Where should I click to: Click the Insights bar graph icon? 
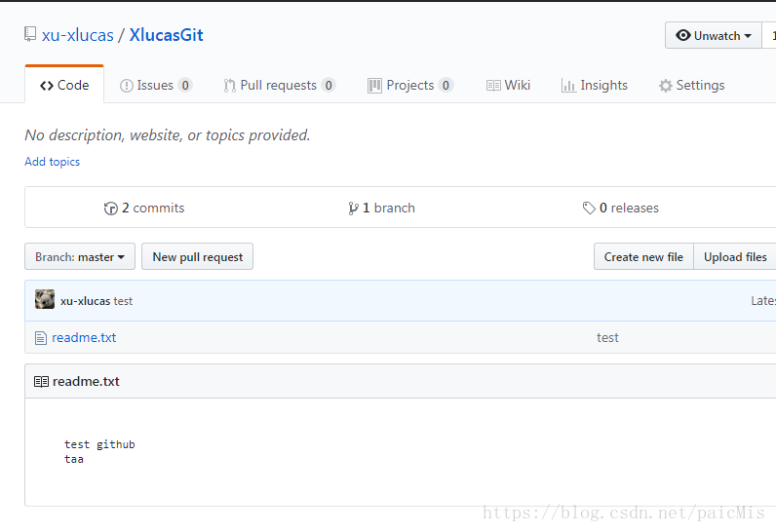[x=568, y=86]
